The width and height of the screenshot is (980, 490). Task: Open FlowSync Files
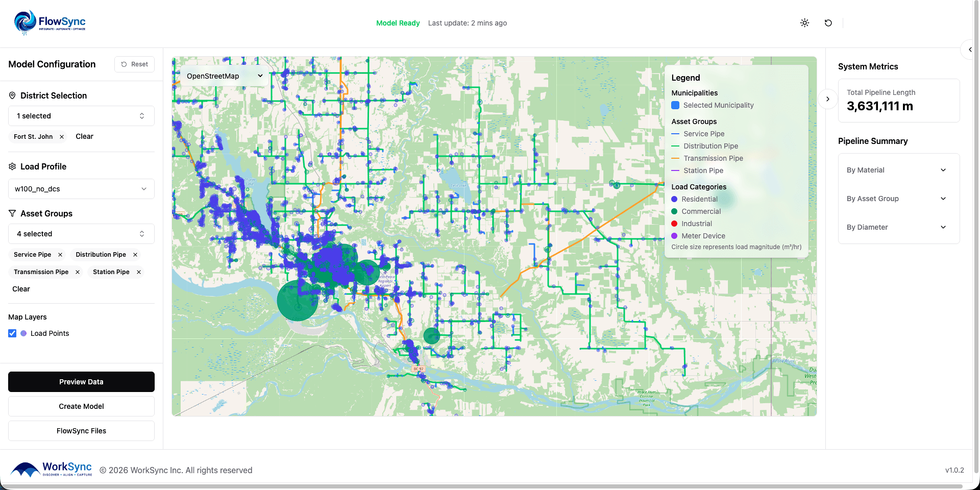pos(81,431)
